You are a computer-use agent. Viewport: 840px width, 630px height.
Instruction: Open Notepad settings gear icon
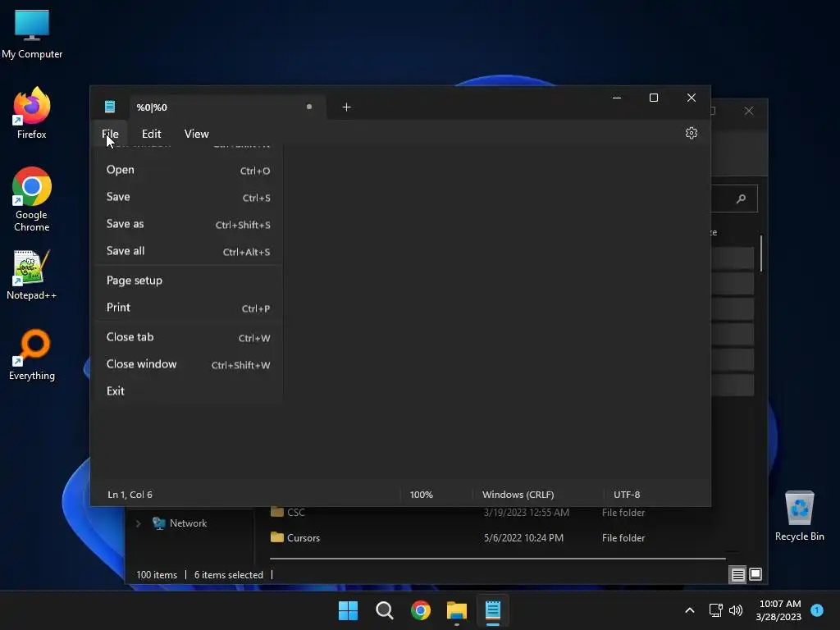click(x=691, y=133)
